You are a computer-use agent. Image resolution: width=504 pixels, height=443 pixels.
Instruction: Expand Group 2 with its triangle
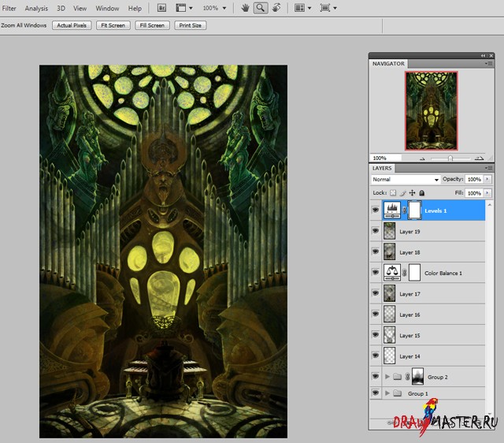387,377
